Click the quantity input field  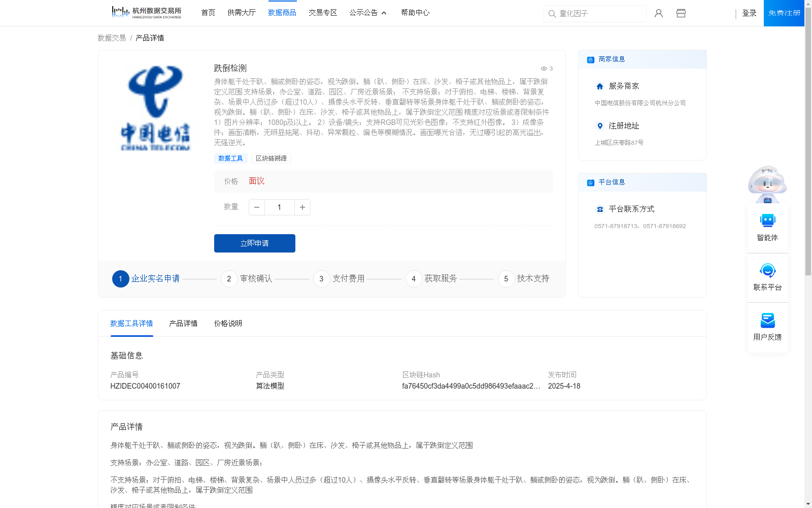(279, 207)
